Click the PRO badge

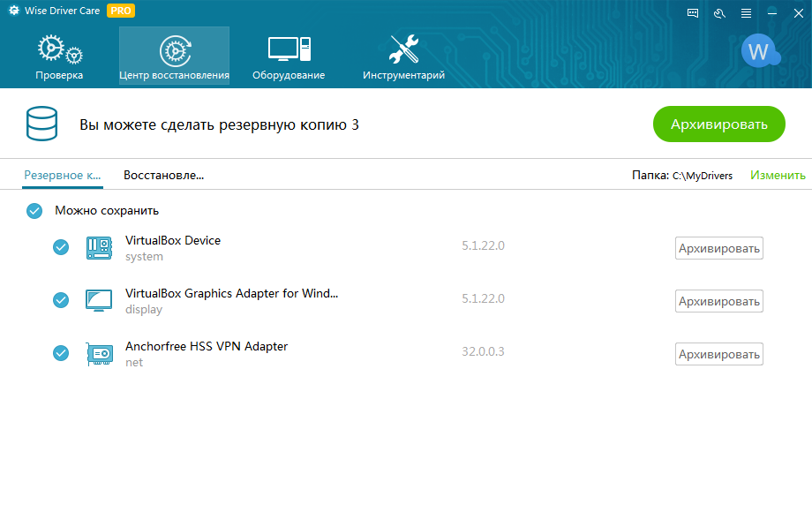pos(121,11)
